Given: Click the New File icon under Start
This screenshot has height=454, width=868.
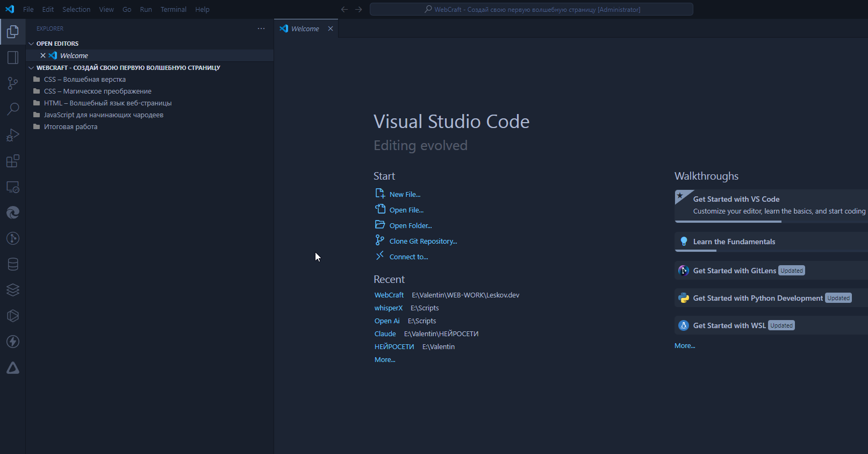Looking at the screenshot, I should click(x=380, y=194).
